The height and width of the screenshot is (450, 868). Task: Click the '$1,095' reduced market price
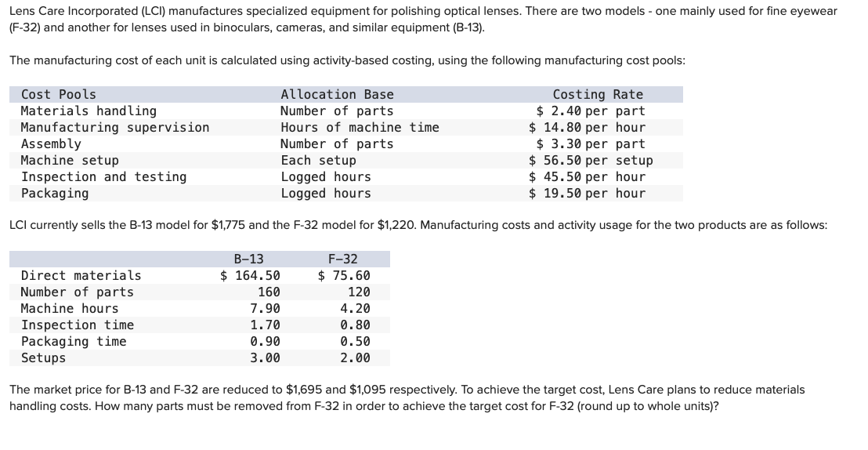pos(368,390)
